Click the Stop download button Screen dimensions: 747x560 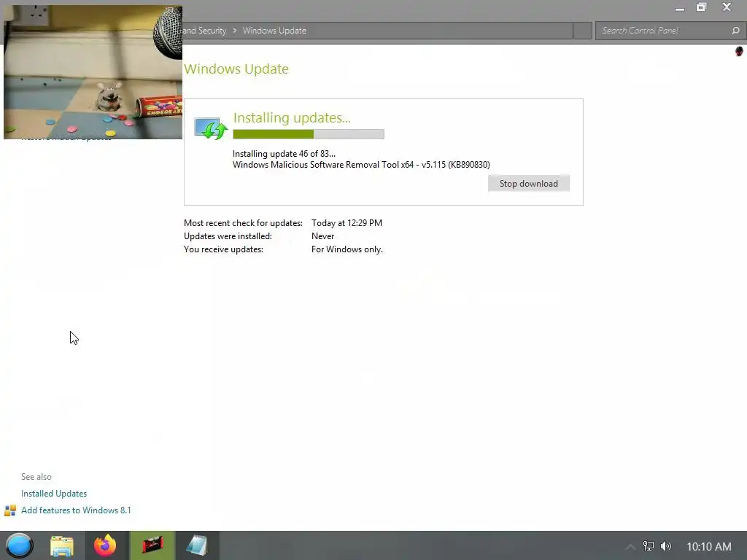coord(528,183)
